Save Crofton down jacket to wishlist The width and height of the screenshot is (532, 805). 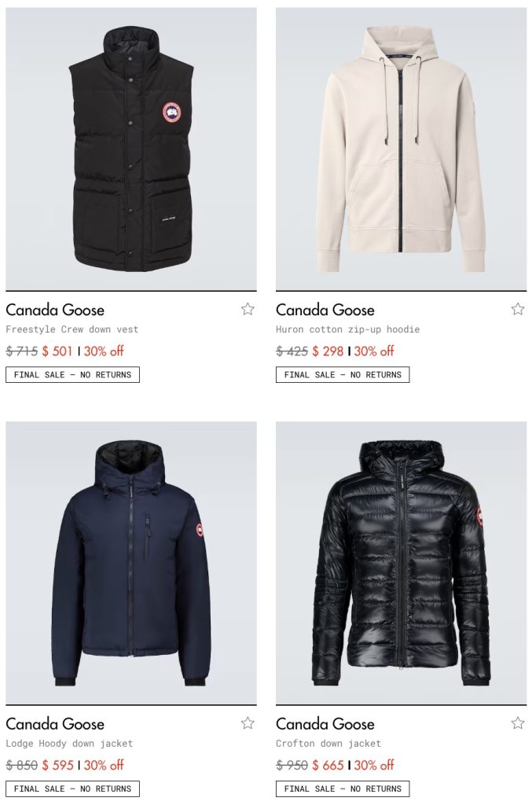tap(518, 723)
